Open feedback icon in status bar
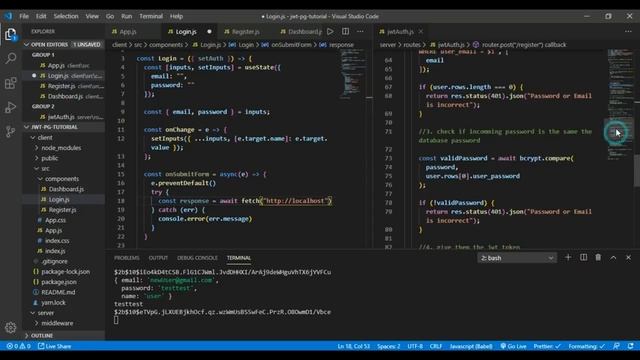The image size is (640, 360). 616,346
